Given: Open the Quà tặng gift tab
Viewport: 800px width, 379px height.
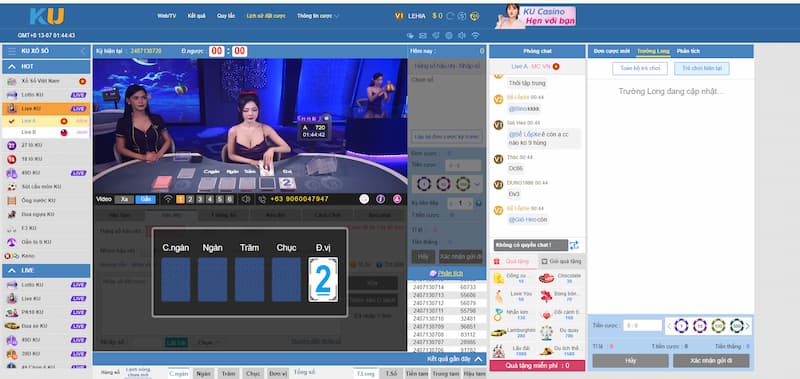Looking at the screenshot, I should point(513,261).
